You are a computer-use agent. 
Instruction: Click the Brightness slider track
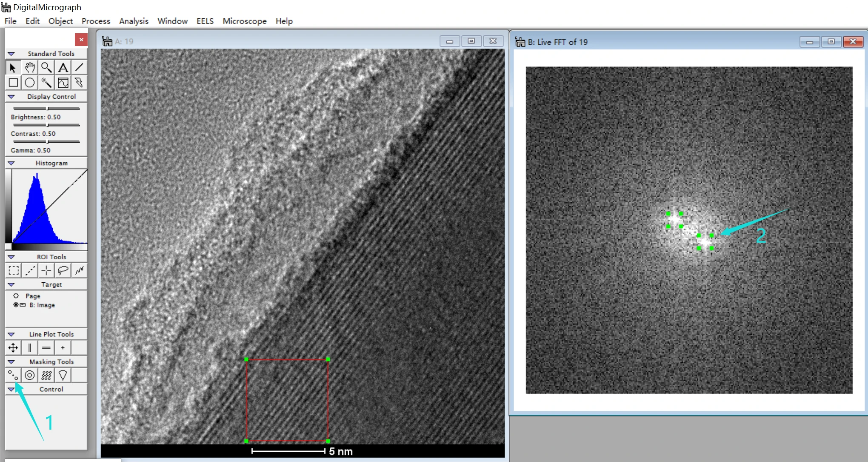click(46, 109)
